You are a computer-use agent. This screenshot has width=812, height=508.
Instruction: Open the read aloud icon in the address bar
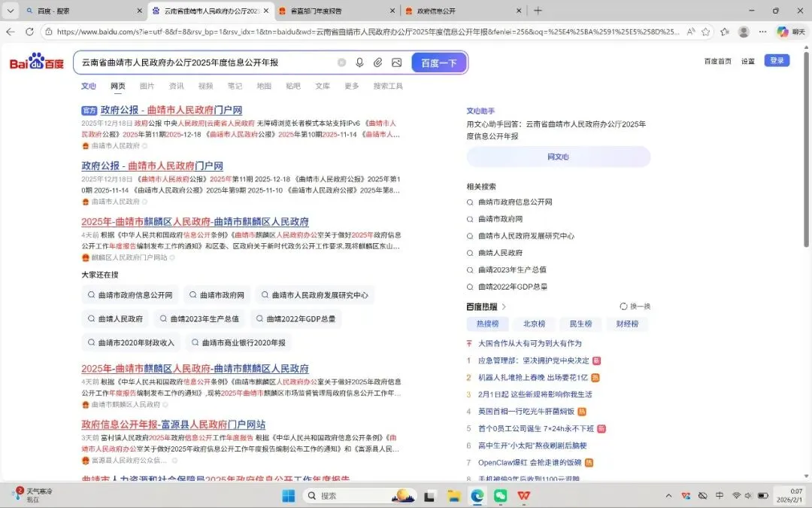[691, 32]
